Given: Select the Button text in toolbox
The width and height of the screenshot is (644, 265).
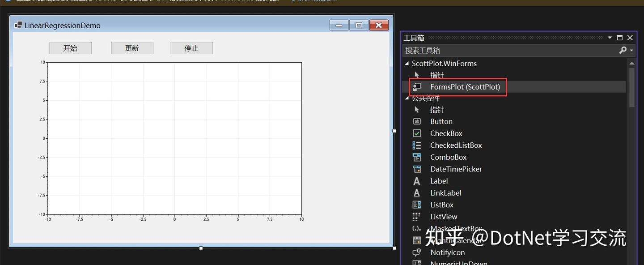Looking at the screenshot, I should pyautogui.click(x=441, y=121).
